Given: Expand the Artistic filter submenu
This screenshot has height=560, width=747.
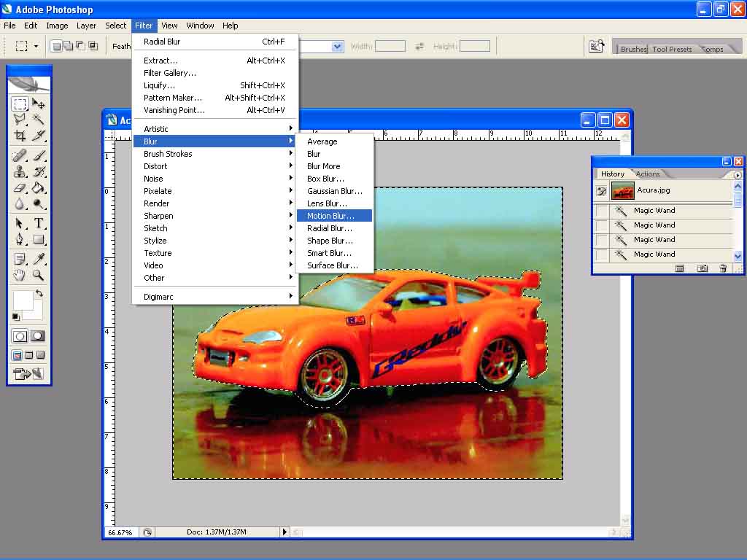Looking at the screenshot, I should [x=215, y=129].
